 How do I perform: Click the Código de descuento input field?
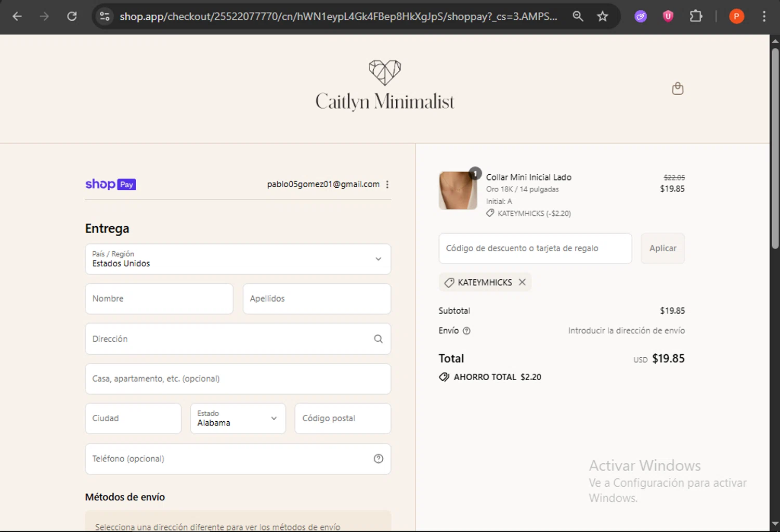coord(535,248)
